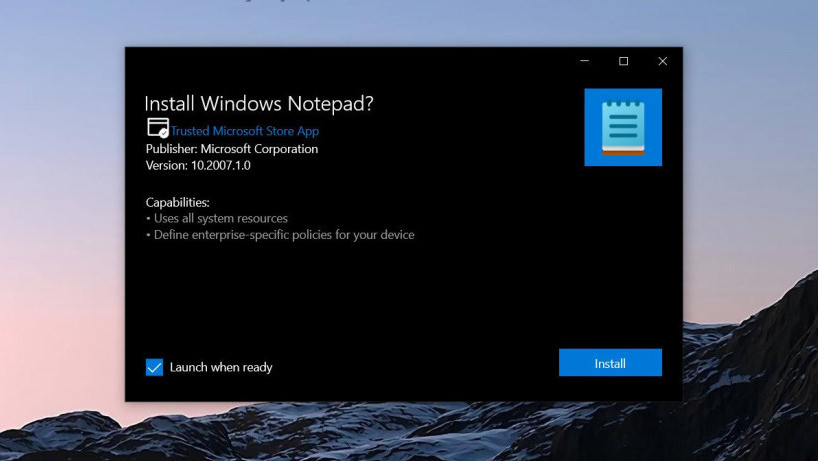818x461 pixels.
Task: Click the trusted app badge icon
Action: click(x=157, y=128)
